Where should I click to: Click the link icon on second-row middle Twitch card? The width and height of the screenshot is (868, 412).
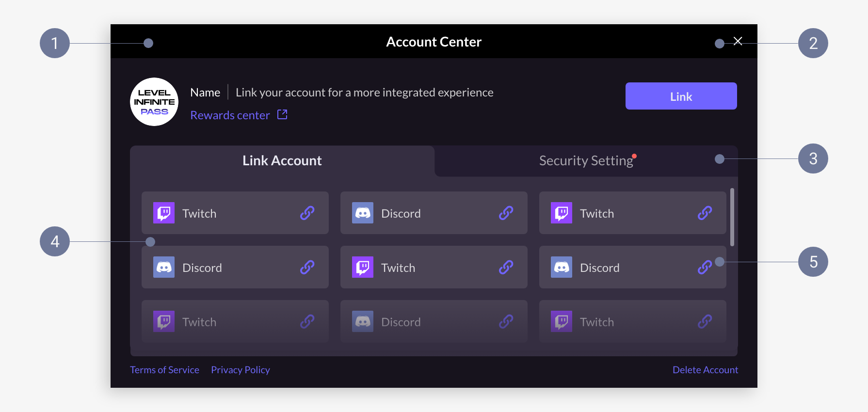point(506,267)
